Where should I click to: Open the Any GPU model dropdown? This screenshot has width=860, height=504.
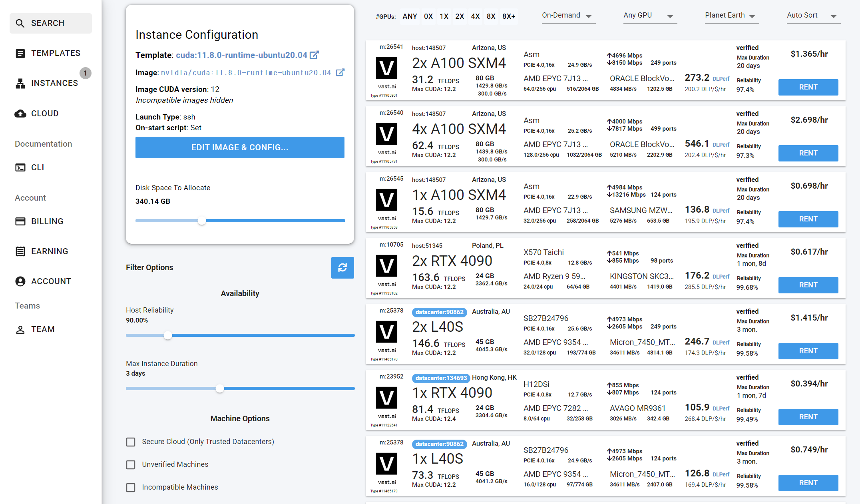pos(650,16)
